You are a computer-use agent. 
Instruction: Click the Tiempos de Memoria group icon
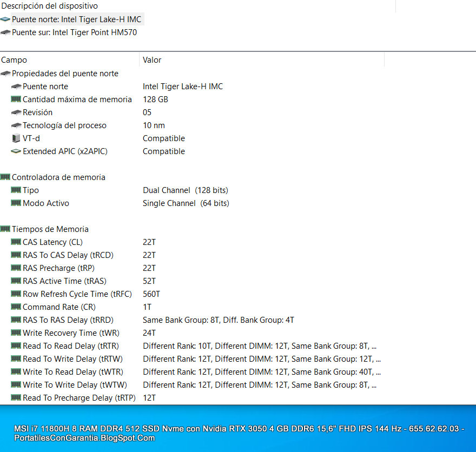[x=5, y=229]
